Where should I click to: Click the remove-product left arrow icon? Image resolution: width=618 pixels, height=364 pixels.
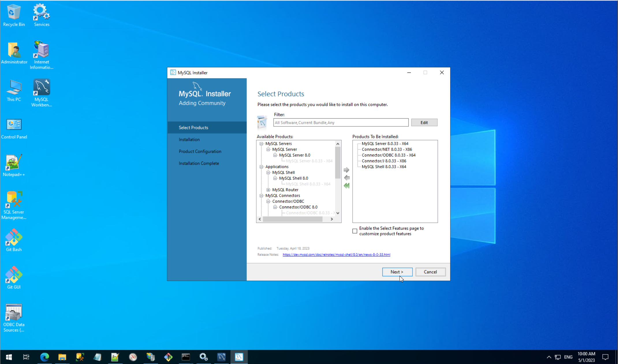pos(347,178)
